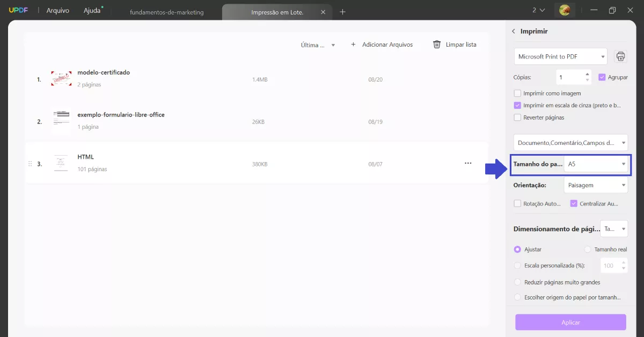The height and width of the screenshot is (337, 644).
Task: Click the Limpar lista trash icon
Action: pyautogui.click(x=437, y=44)
